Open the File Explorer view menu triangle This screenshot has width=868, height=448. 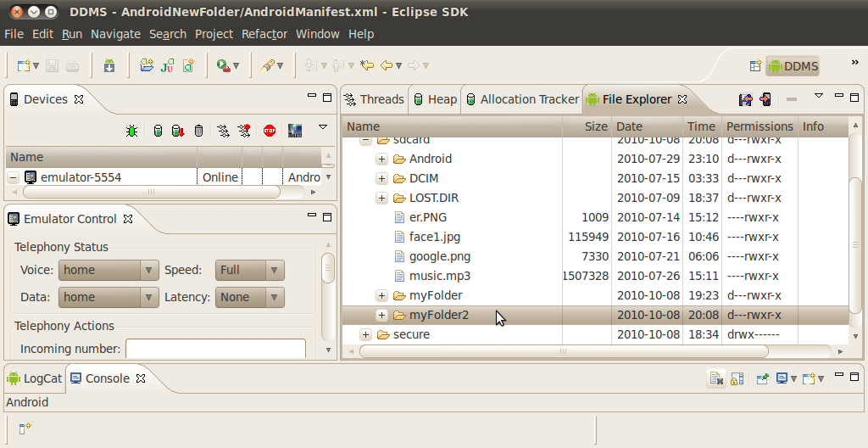(x=819, y=96)
